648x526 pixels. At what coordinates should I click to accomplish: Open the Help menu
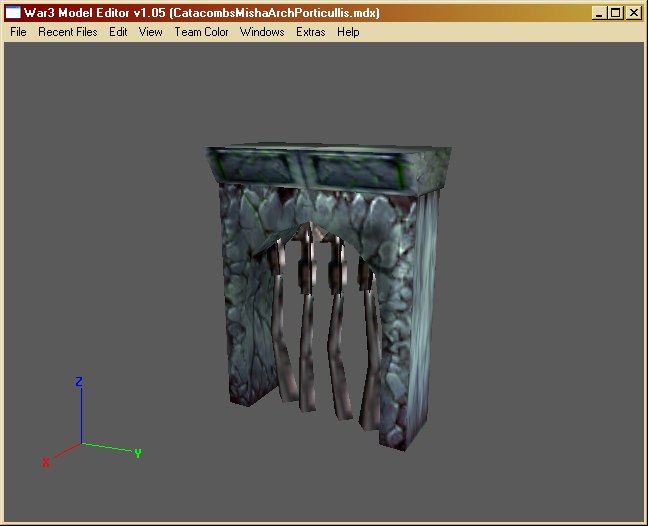348,32
